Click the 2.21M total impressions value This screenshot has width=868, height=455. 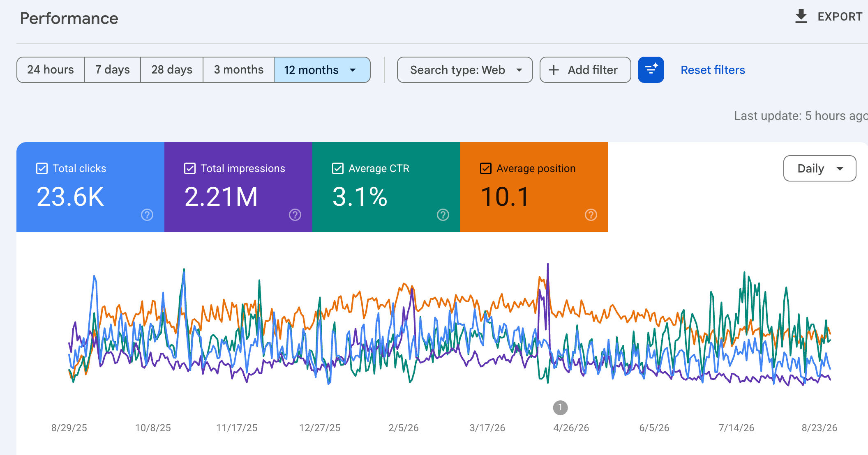point(221,197)
